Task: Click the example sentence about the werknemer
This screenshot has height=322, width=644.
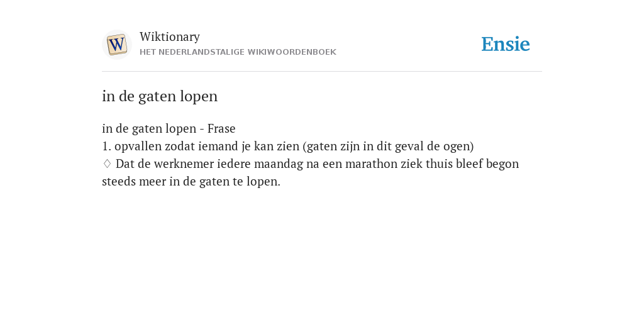Action: pos(311,172)
